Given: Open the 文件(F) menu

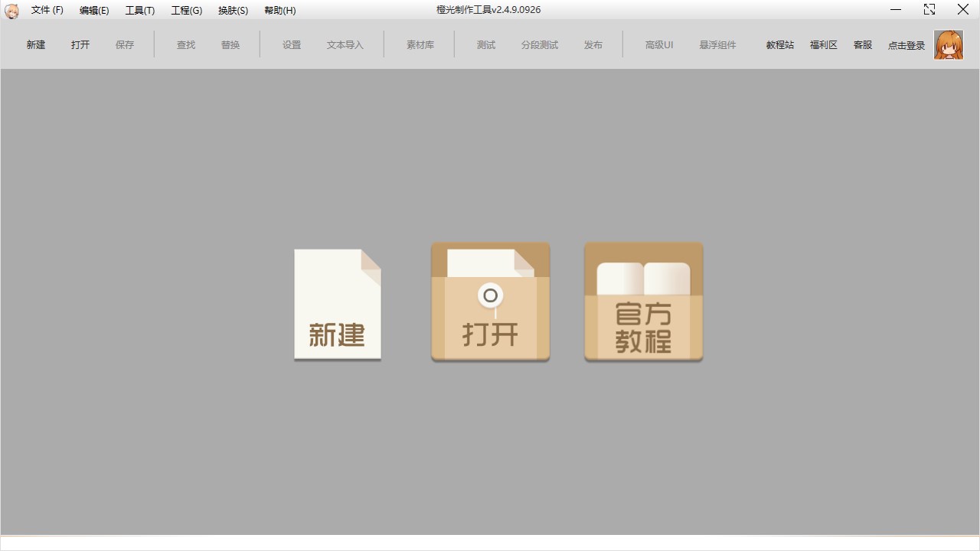Looking at the screenshot, I should tap(47, 10).
